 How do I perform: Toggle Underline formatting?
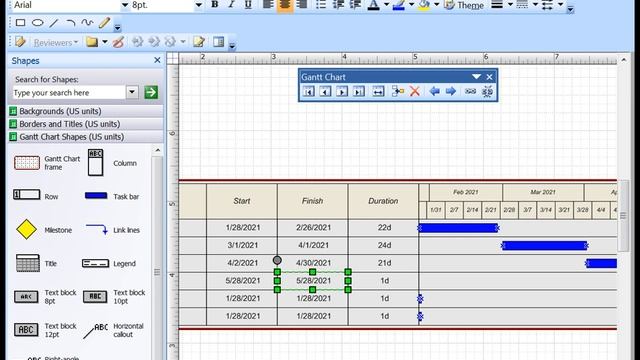(248, 5)
